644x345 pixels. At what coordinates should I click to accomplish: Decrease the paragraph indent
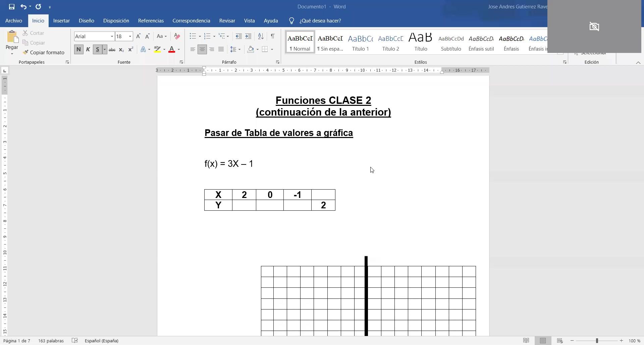point(239,36)
